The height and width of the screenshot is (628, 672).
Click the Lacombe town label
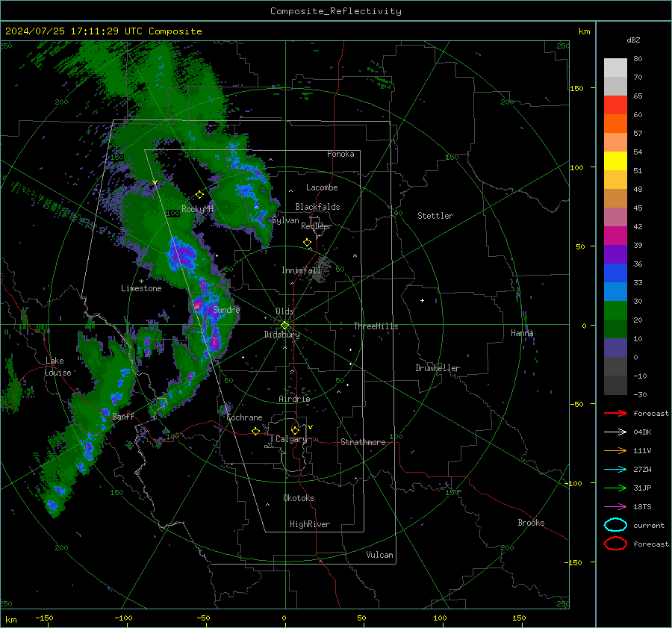click(x=322, y=187)
